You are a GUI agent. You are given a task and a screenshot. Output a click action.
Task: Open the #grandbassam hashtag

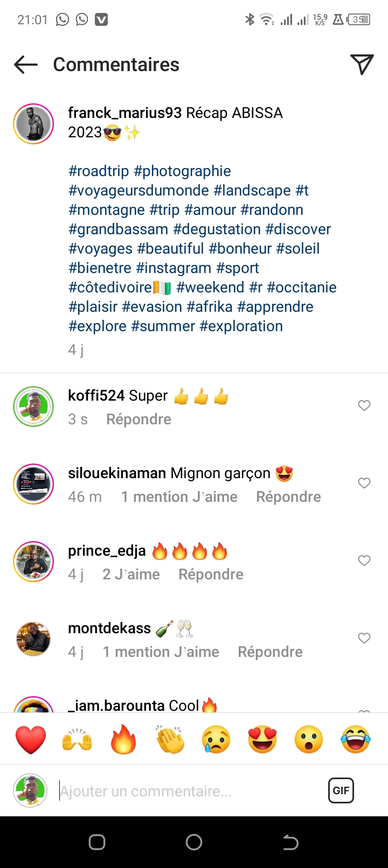click(119, 229)
